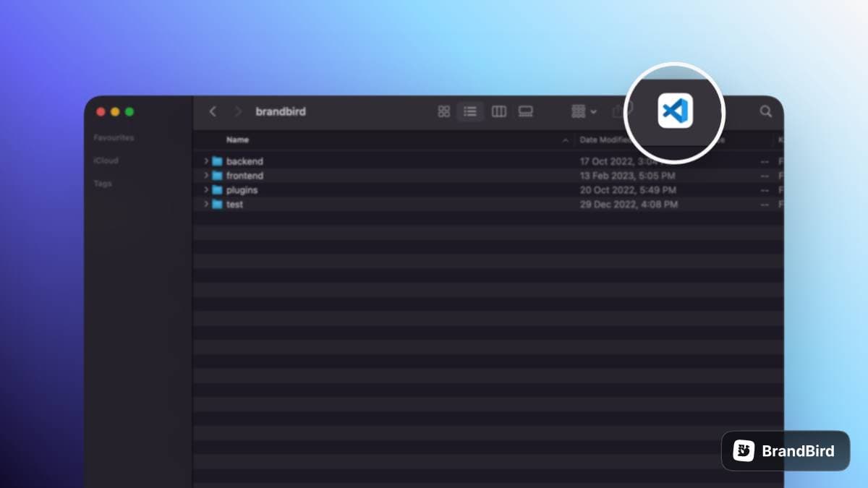Click date 13 Feb 2023, 5:05 PM
Image resolution: width=868 pixels, height=488 pixels.
628,176
